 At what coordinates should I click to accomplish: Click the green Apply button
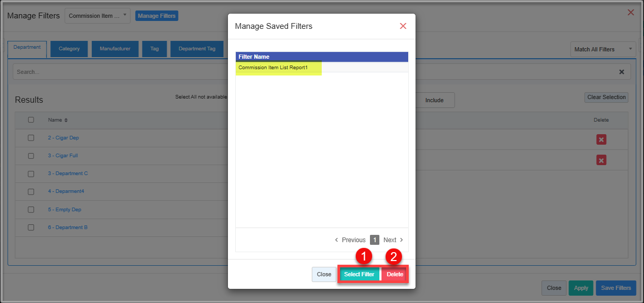click(x=581, y=288)
